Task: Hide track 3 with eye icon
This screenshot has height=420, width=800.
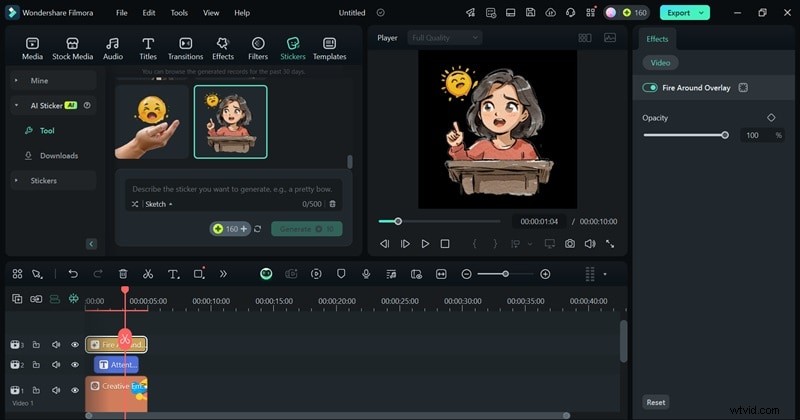Action: tap(75, 344)
